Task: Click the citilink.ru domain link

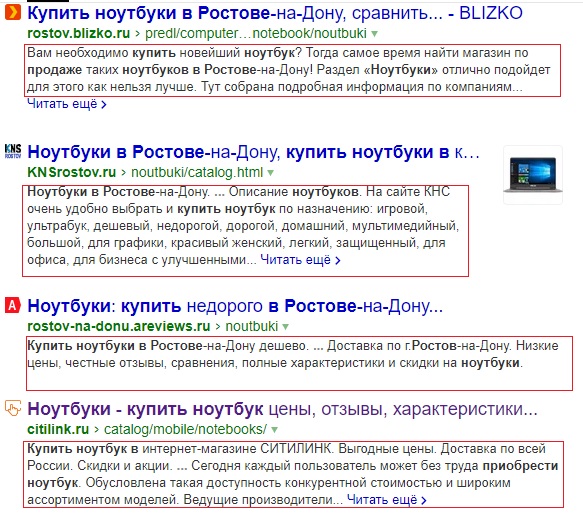Action: (58, 429)
